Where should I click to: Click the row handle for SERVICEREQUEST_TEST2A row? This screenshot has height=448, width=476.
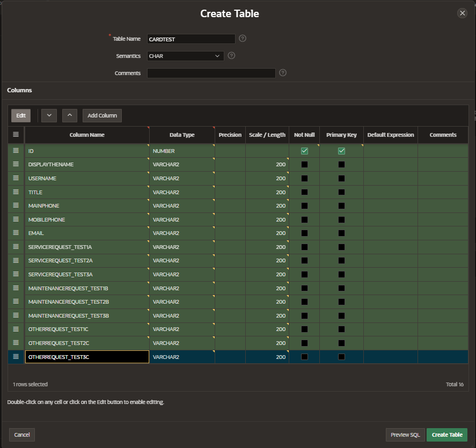16,260
